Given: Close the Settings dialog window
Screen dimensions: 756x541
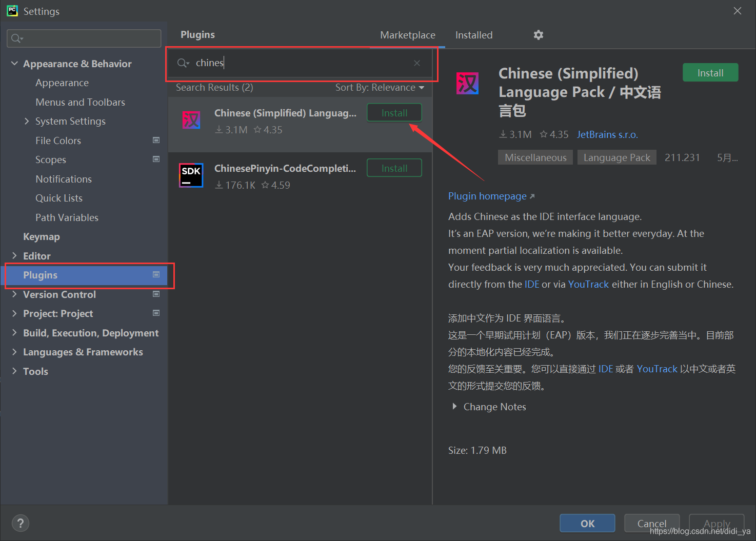Looking at the screenshot, I should pos(738,11).
